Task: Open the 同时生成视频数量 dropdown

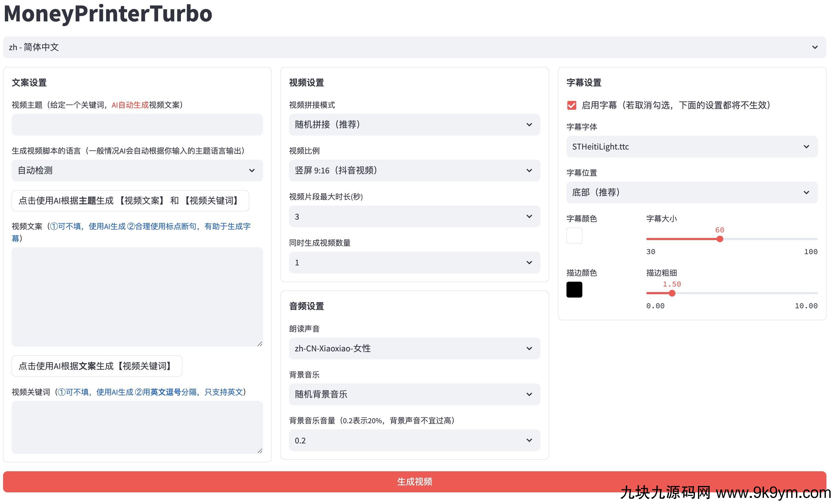Action: [x=414, y=262]
